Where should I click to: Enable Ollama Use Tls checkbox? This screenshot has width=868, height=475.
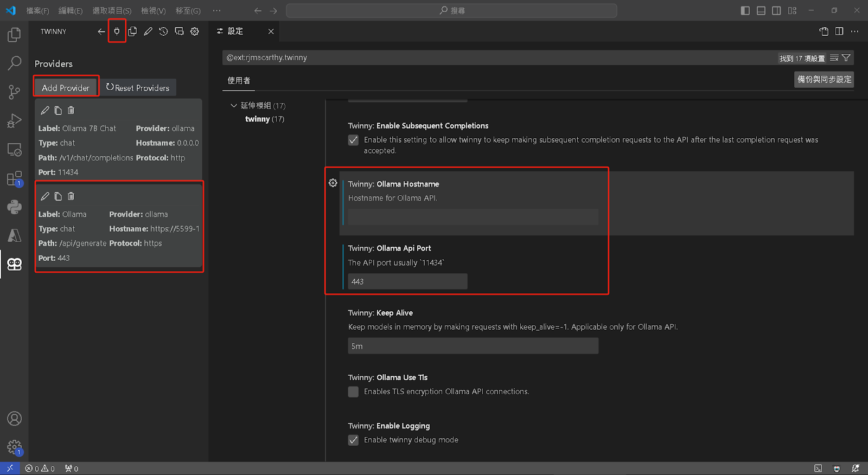point(353,391)
